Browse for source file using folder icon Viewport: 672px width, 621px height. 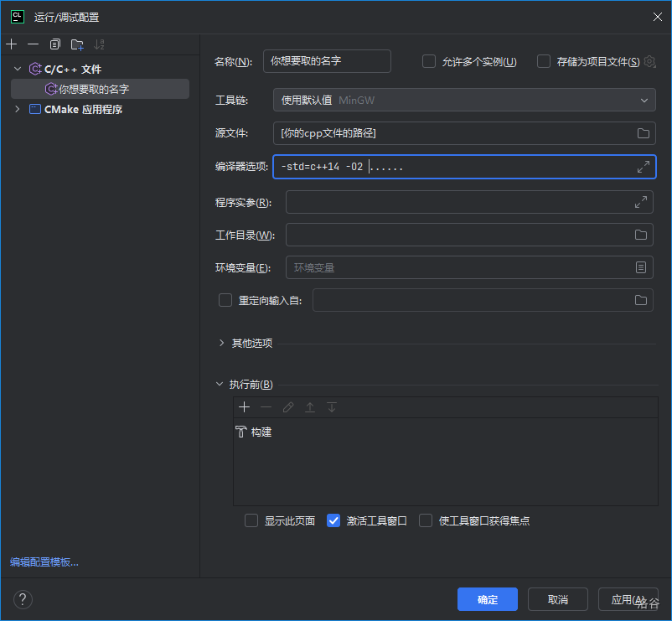(x=643, y=133)
